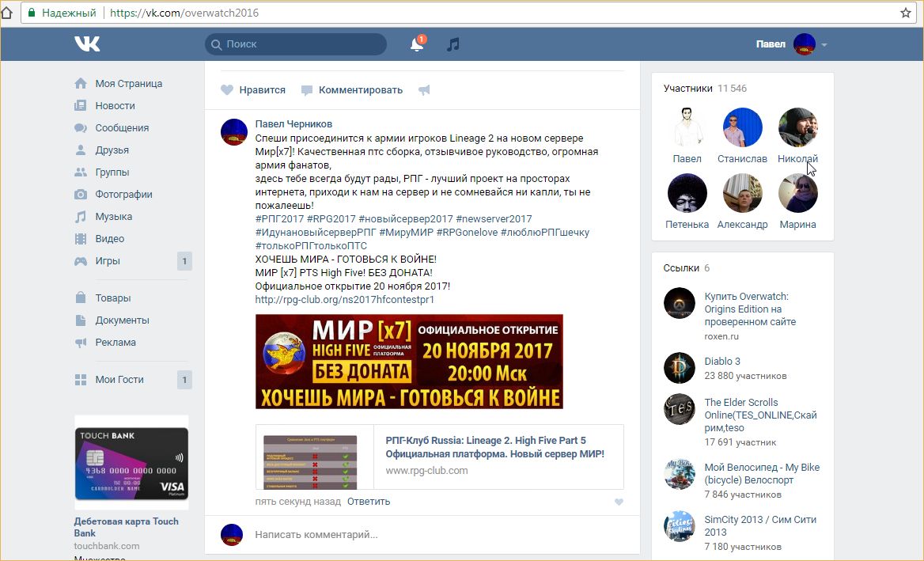Open author name Павел Черников

click(x=293, y=123)
